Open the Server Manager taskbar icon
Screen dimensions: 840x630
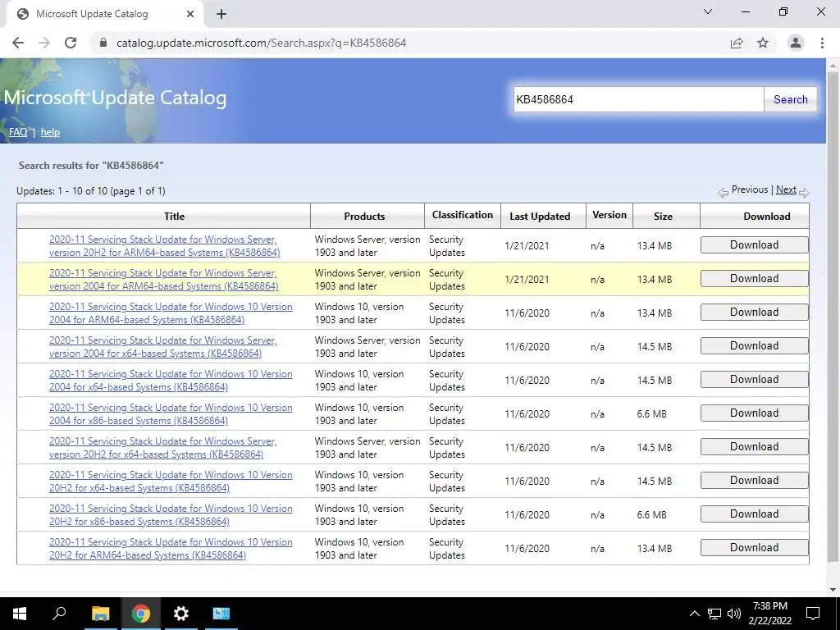[221, 614]
